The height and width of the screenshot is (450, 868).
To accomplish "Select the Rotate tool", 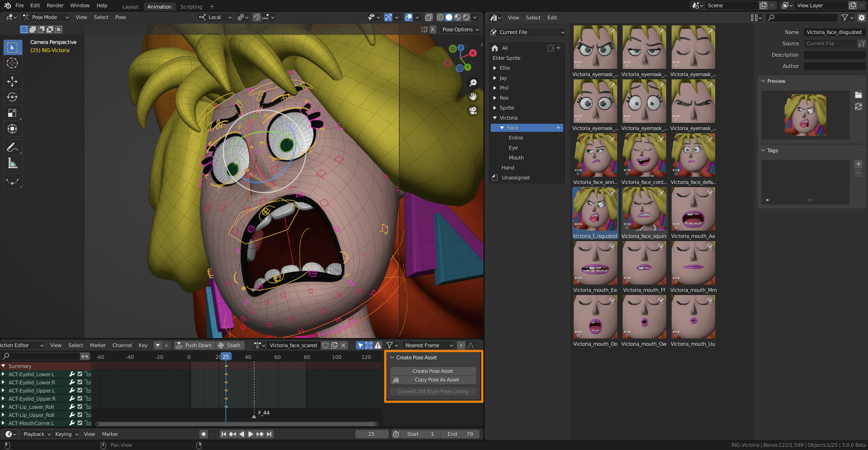I will [x=13, y=97].
